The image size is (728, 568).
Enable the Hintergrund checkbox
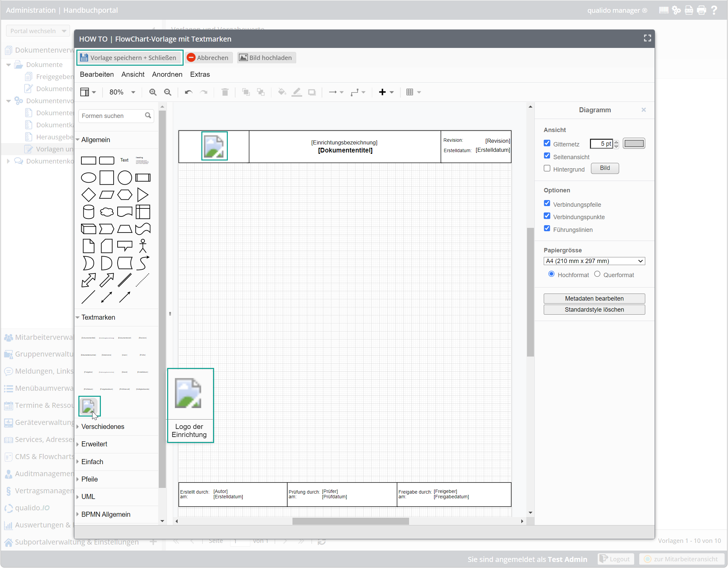[547, 169]
